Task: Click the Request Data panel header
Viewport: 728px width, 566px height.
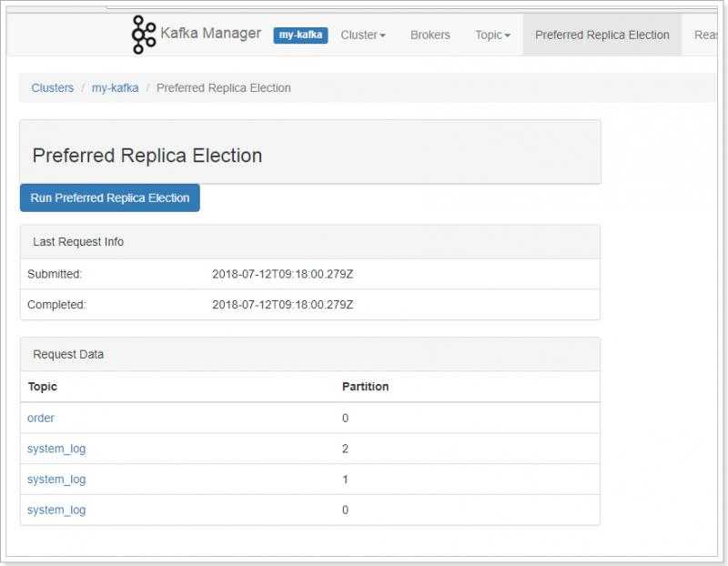Action: click(68, 355)
